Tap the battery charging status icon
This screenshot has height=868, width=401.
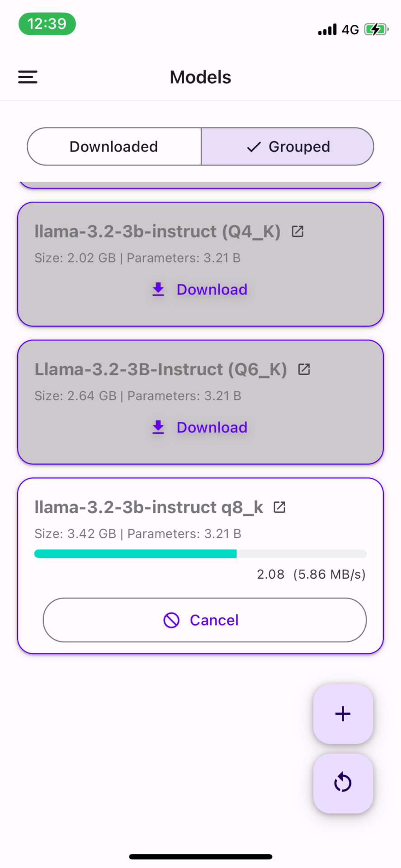pyautogui.click(x=376, y=30)
